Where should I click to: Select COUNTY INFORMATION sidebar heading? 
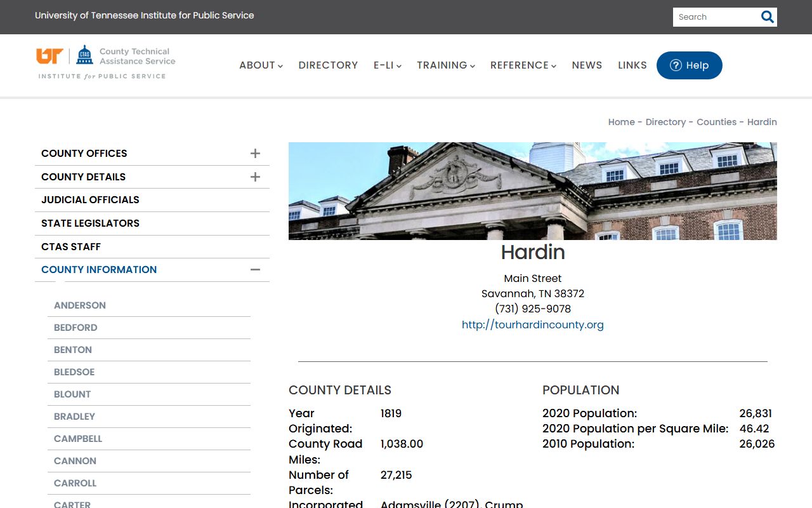coord(99,269)
